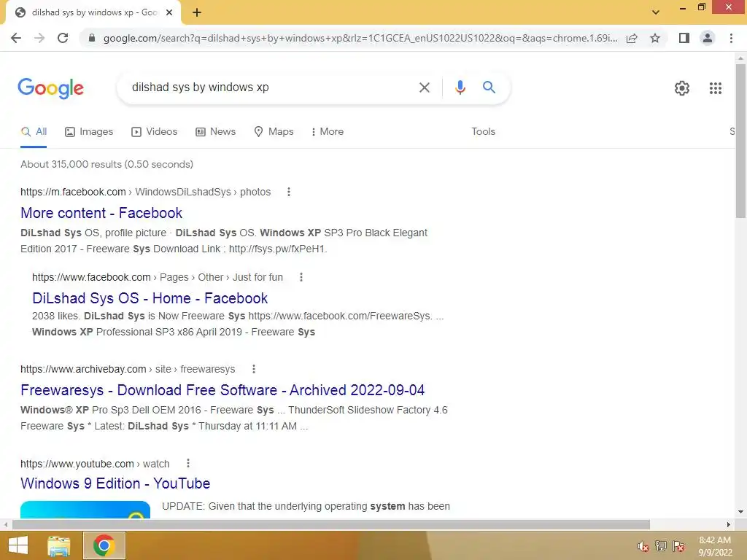747x560 pixels.
Task: Open the Windows Start menu
Action: click(x=18, y=545)
